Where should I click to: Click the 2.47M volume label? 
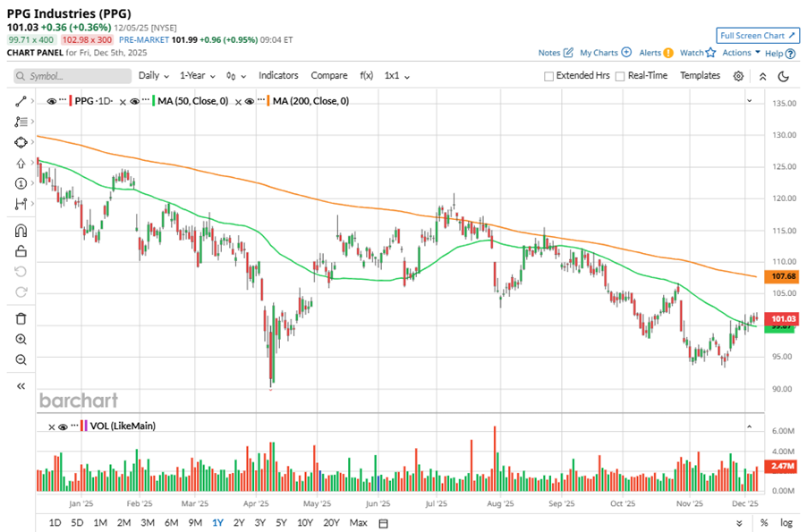(781, 466)
